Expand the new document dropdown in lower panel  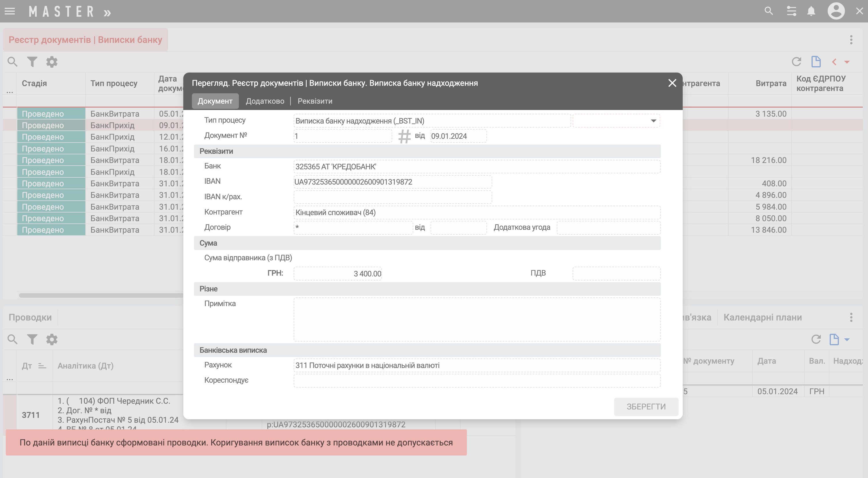click(x=847, y=339)
